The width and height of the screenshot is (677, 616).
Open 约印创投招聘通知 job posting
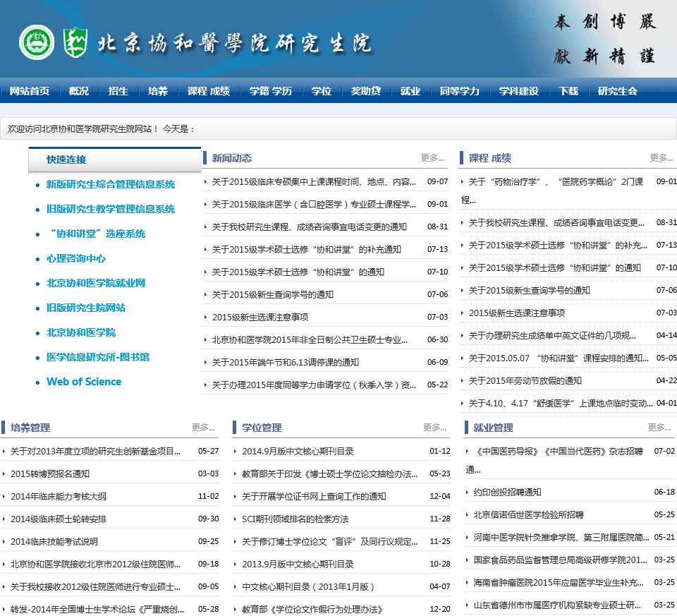coord(507,493)
